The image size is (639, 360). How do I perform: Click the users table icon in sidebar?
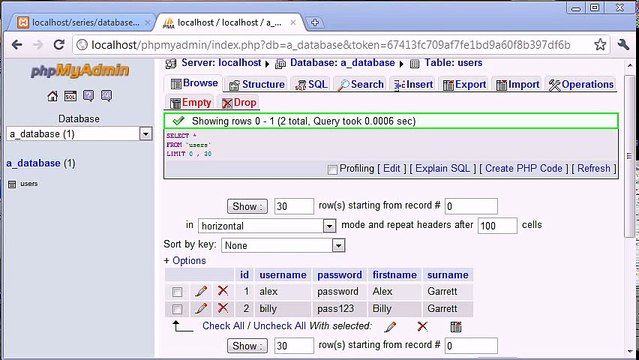12,184
